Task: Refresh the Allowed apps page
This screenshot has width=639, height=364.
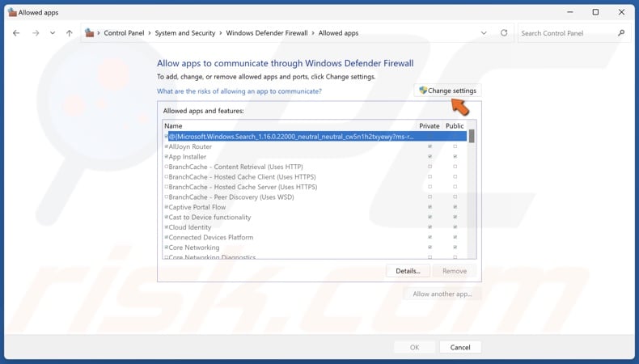Action: 504,33
